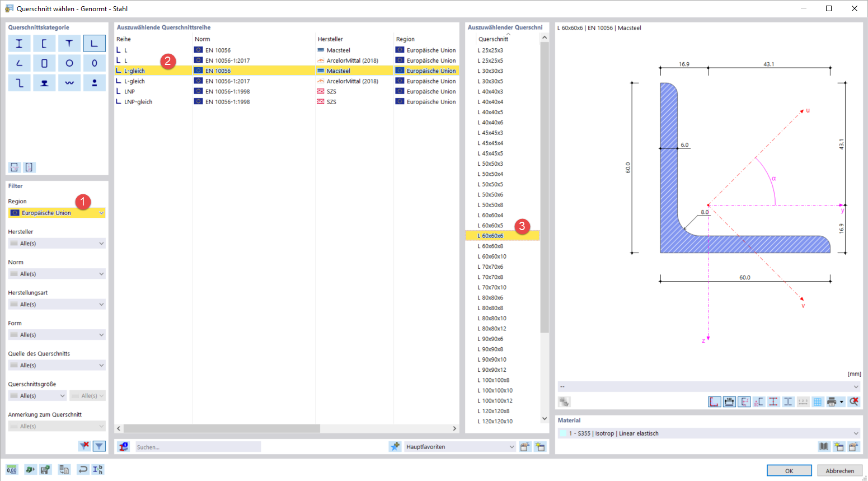Click the undo arrow icon in bottom toolbar
Viewport: 868px width, 481px height.
click(x=83, y=469)
